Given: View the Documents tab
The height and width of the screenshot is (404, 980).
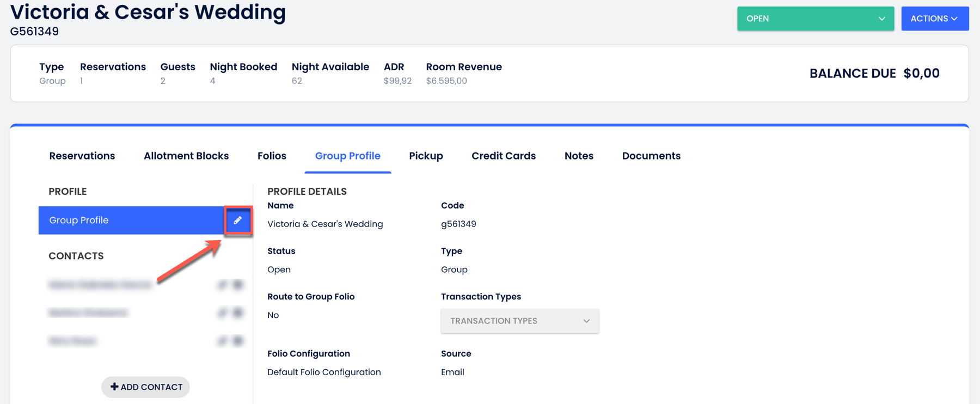Looking at the screenshot, I should coord(651,156).
